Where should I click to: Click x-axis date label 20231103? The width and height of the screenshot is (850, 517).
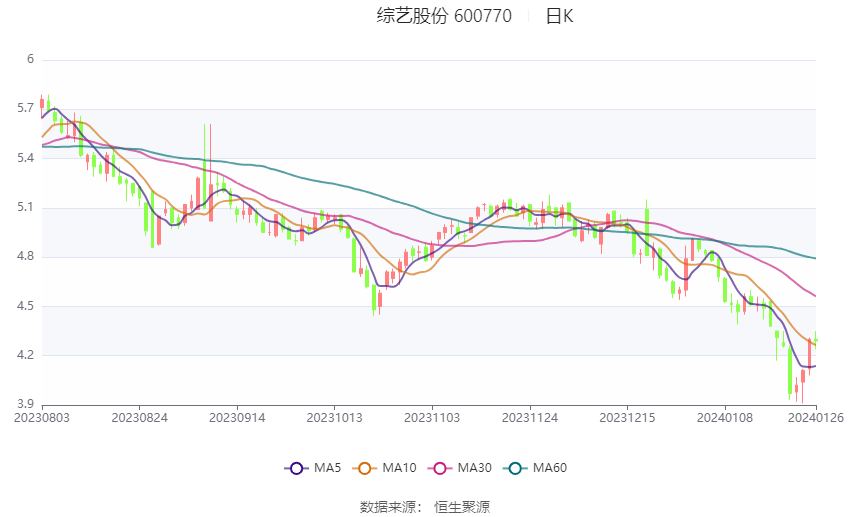coord(432,418)
